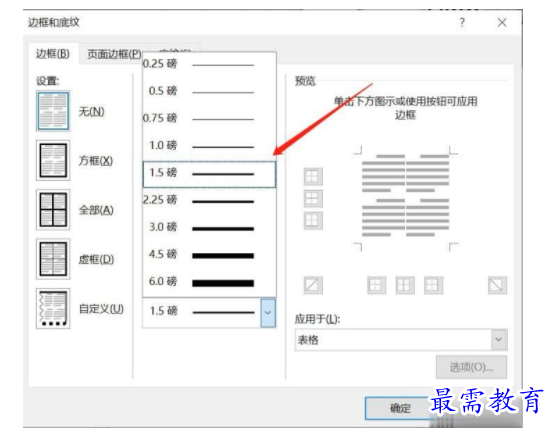This screenshot has height=432, width=552.
Task: Select 3.0 磅 line width
Action: coord(209,228)
